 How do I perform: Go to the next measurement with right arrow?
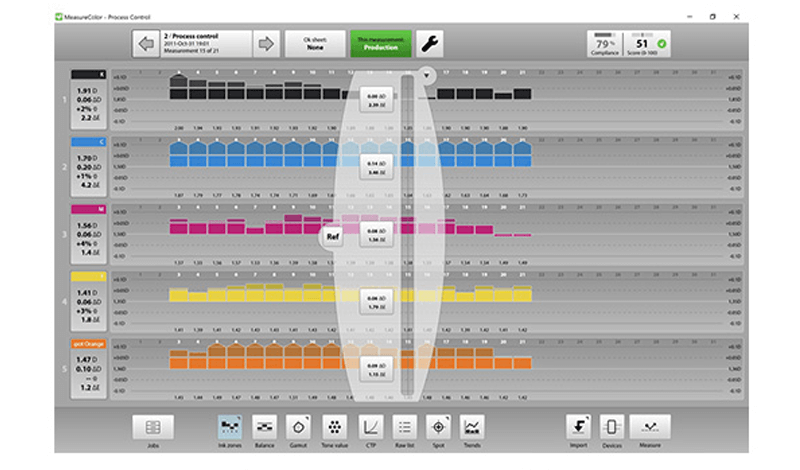click(266, 44)
